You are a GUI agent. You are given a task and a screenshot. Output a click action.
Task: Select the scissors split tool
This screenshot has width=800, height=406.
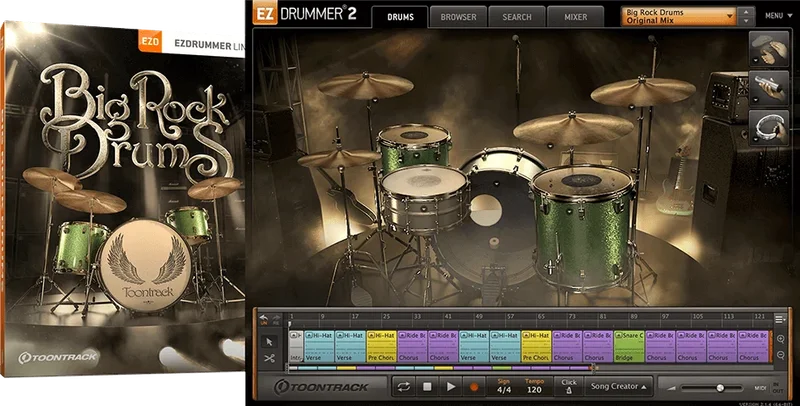[x=269, y=358]
